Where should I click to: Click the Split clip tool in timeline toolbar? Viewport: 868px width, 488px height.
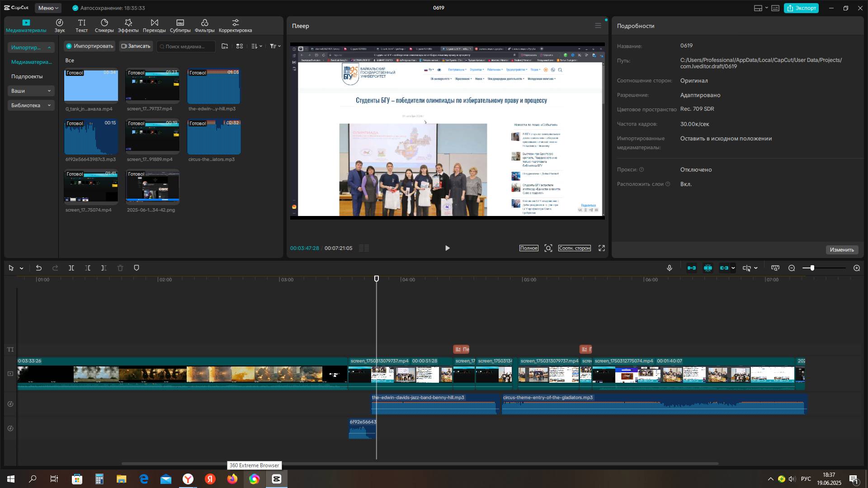pyautogui.click(x=71, y=268)
